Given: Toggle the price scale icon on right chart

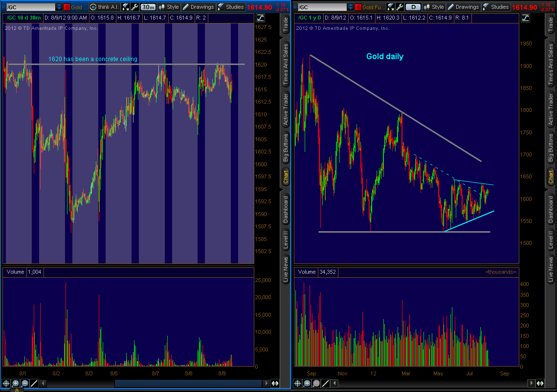Looking at the screenshot, I should (x=525, y=17).
